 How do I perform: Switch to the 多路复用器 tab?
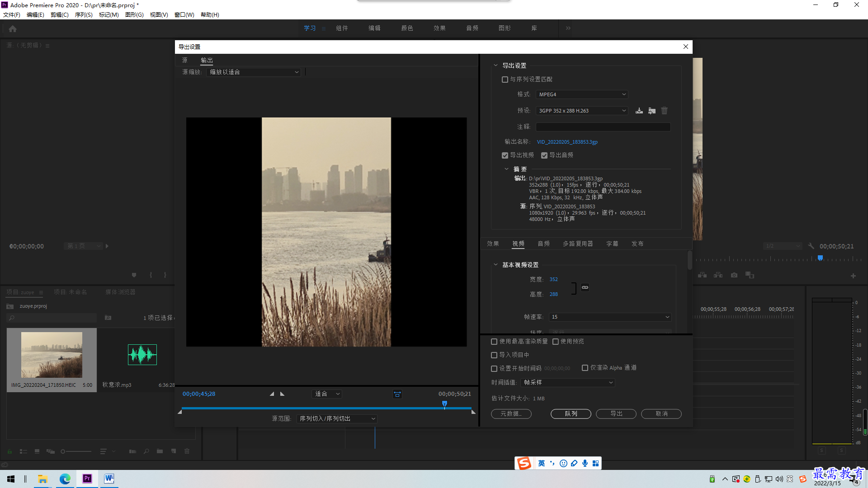coord(578,244)
